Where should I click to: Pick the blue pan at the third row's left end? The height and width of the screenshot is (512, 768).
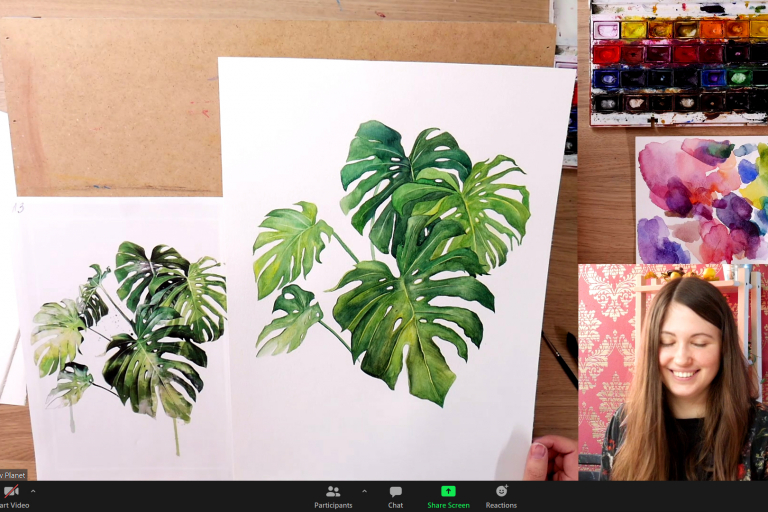click(x=606, y=78)
